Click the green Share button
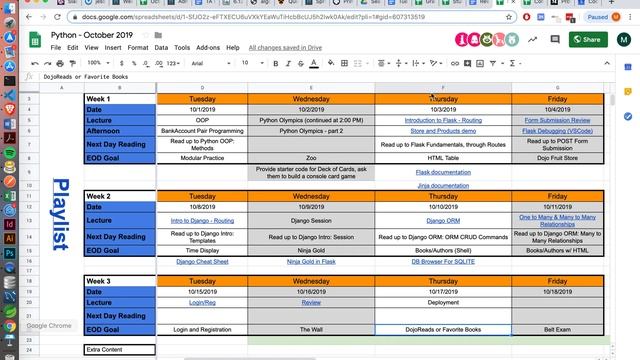640x360 pixels. pos(588,40)
